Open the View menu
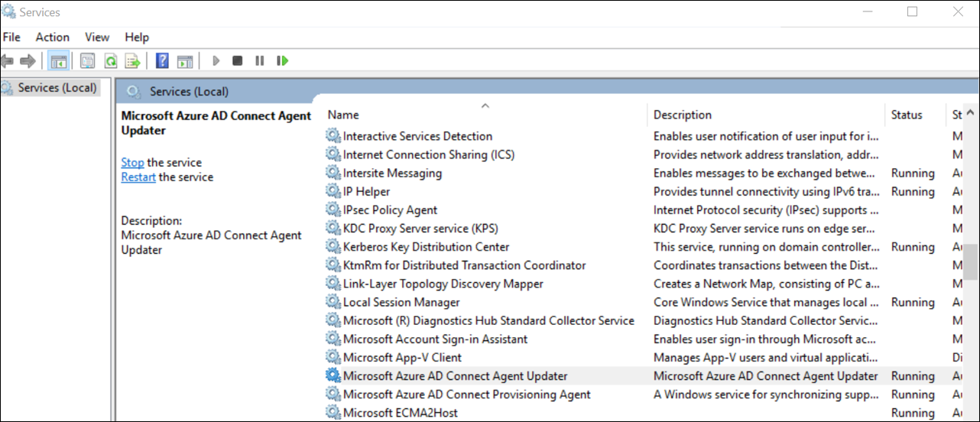Viewport: 980px width, 422px height. point(97,37)
